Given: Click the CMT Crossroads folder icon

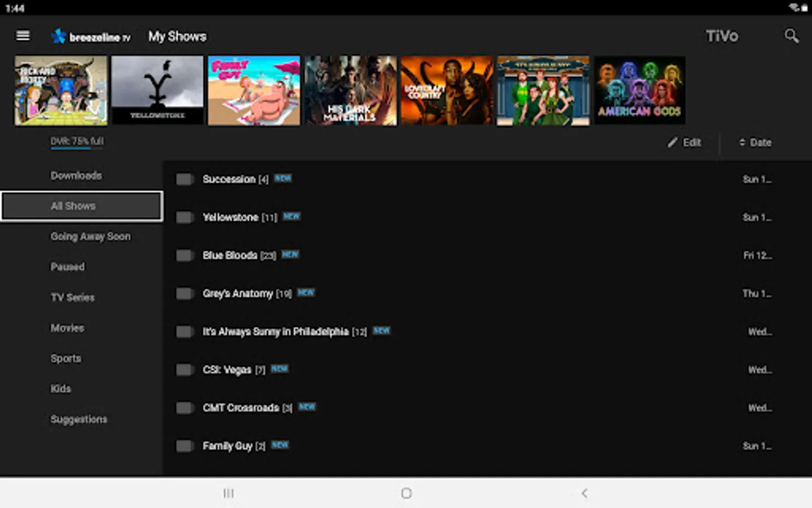Looking at the screenshot, I should (184, 408).
